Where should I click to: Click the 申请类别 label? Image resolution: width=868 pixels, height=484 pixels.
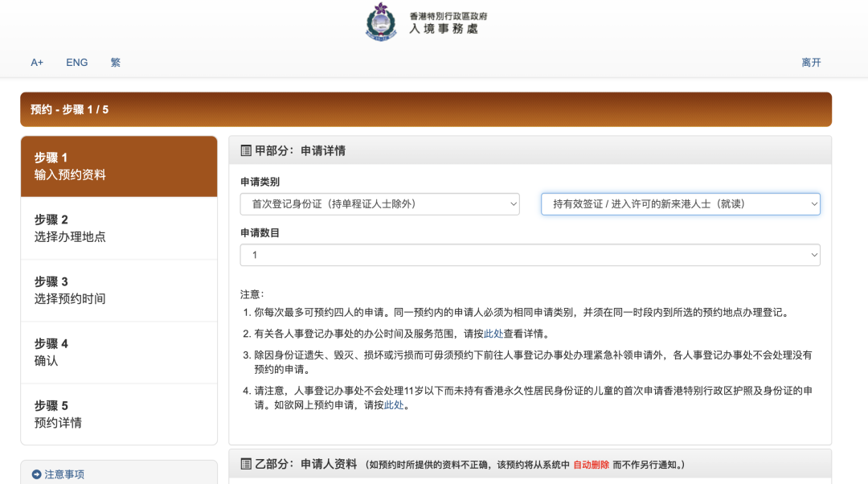click(x=260, y=183)
